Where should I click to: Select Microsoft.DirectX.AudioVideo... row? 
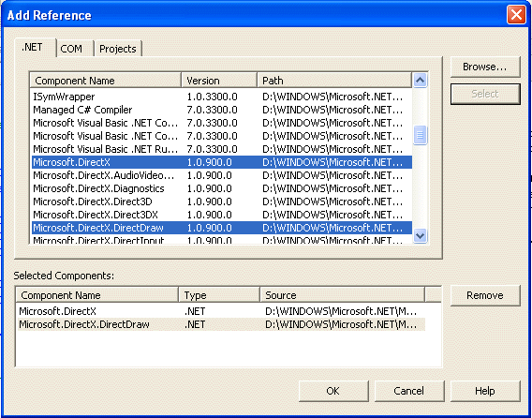pos(222,175)
